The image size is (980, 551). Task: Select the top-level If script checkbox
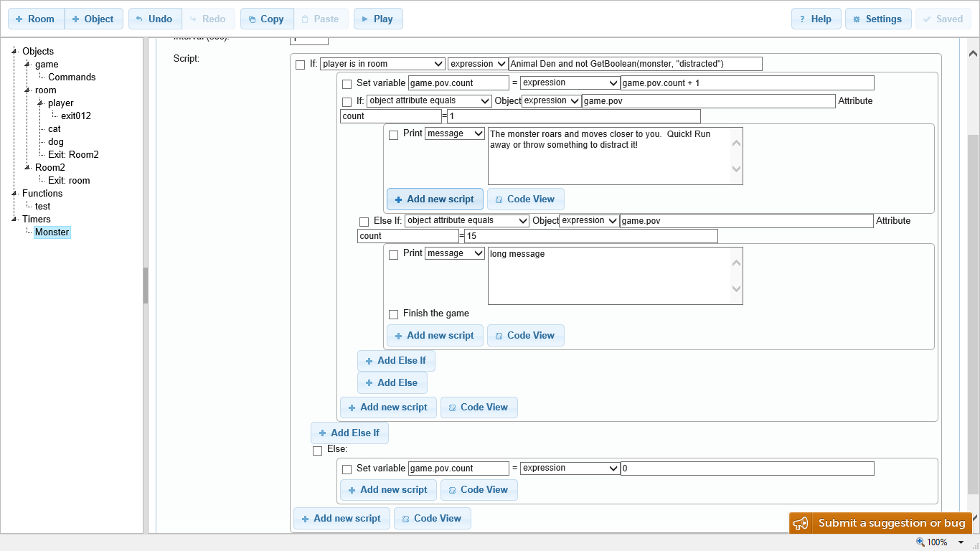(300, 65)
